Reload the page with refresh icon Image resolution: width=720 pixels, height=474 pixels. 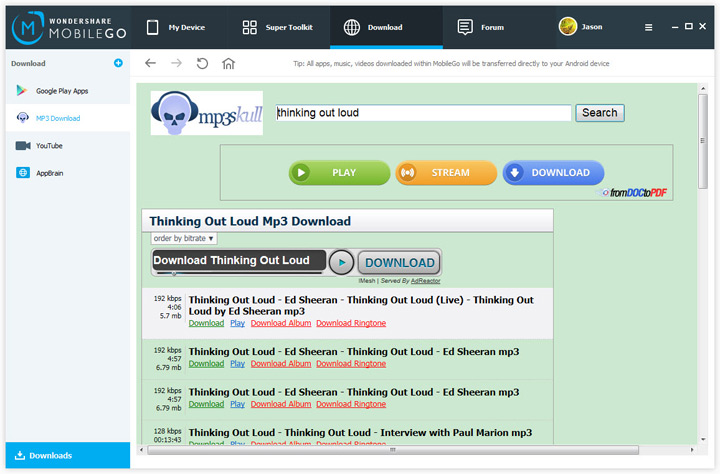202,63
